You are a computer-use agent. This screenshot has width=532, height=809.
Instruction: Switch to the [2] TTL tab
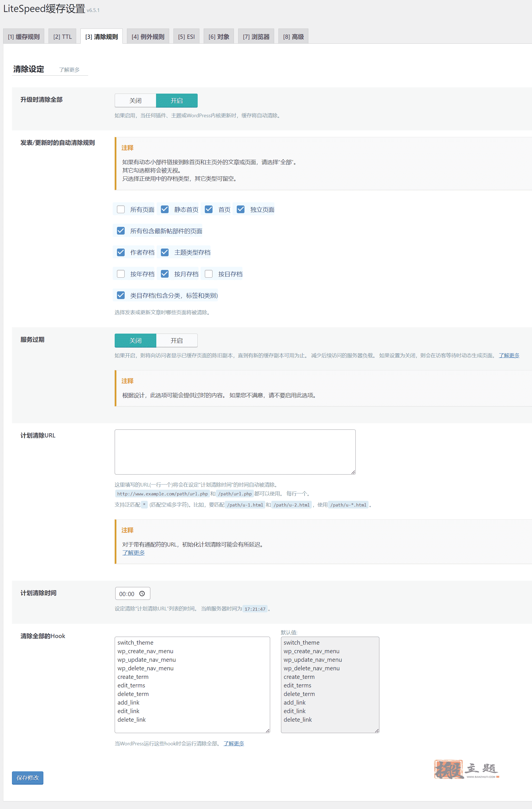pyautogui.click(x=62, y=36)
